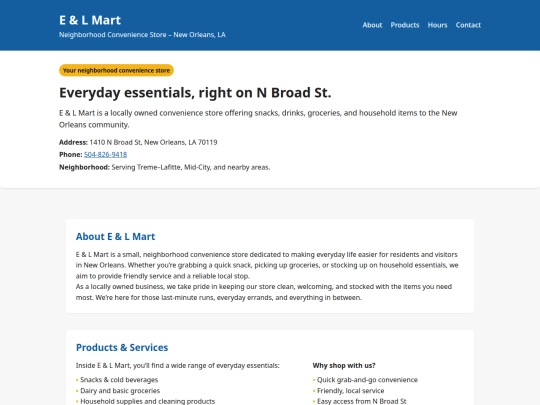The width and height of the screenshot is (540, 405).
Task: Click the Neighborhood Convenience Store tagline in header
Action: click(142, 35)
